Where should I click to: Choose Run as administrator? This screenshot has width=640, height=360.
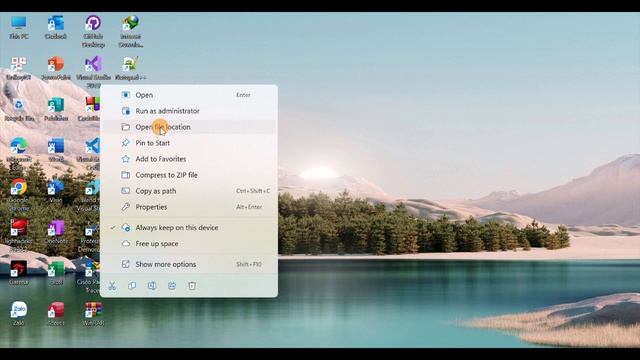click(189, 111)
